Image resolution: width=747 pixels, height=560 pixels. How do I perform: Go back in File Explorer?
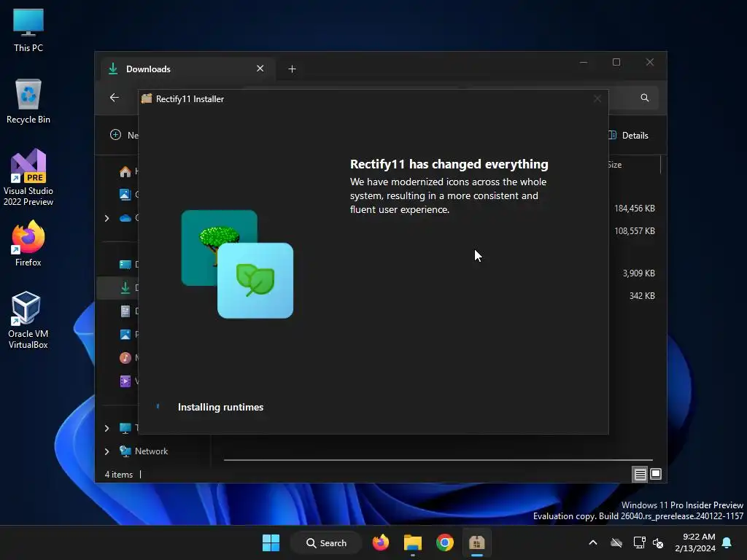115,98
